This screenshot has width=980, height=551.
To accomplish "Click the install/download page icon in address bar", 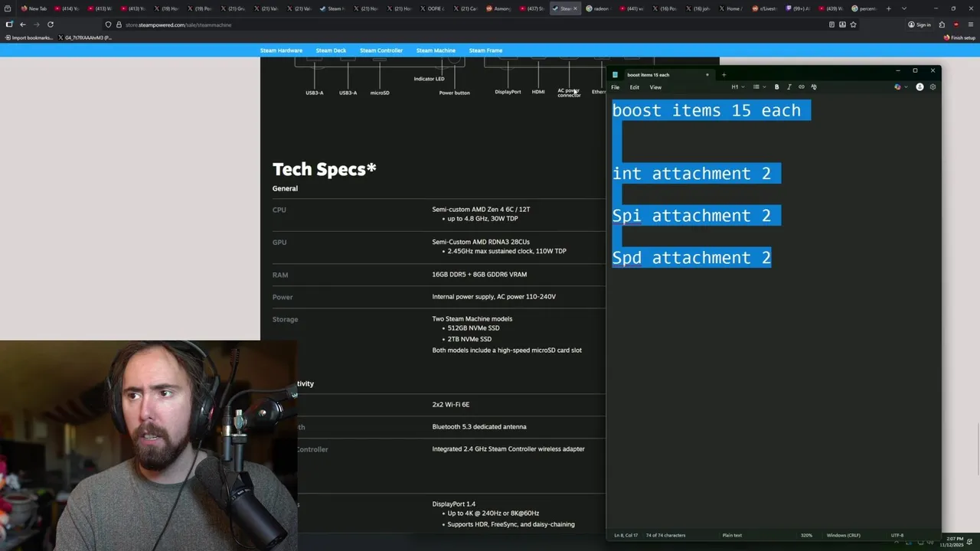I will click(x=842, y=24).
